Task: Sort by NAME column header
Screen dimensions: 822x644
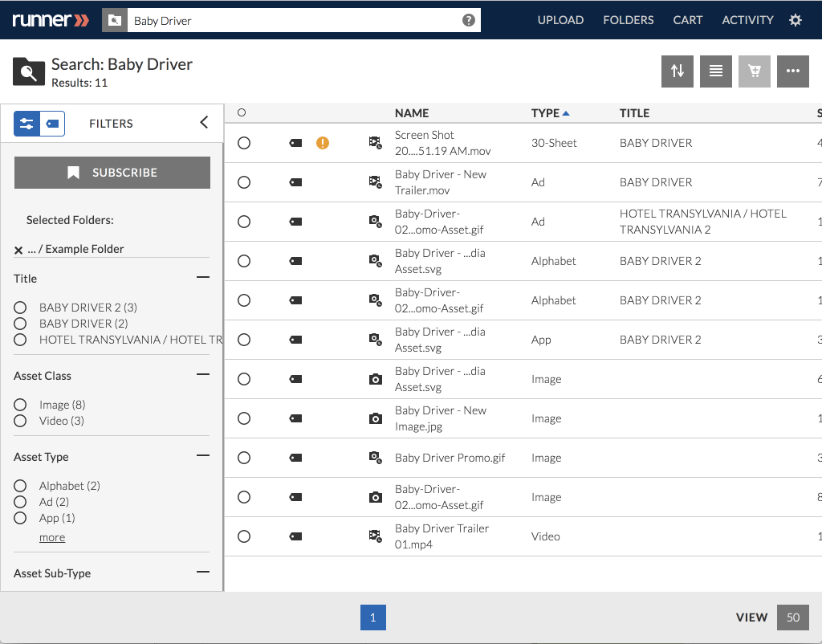Action: coord(412,113)
